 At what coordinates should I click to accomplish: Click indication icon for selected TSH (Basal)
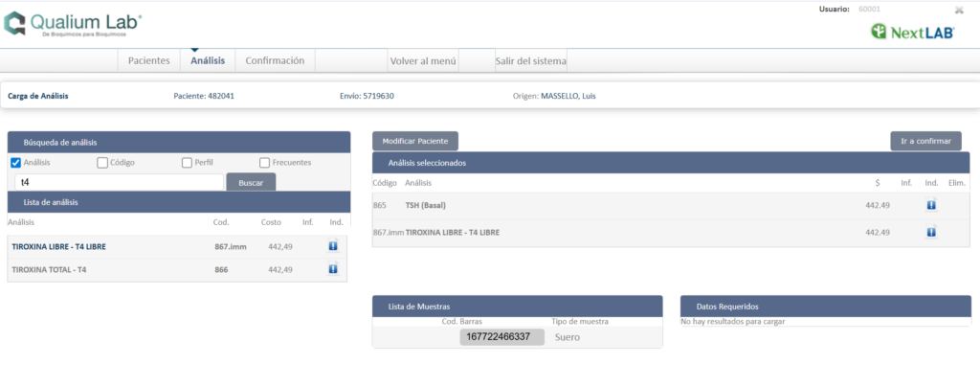coord(931,205)
